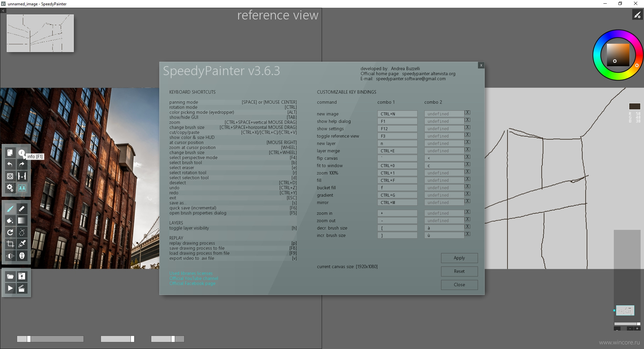Edit the show settings F12 field
The height and width of the screenshot is (349, 644).
(x=397, y=129)
